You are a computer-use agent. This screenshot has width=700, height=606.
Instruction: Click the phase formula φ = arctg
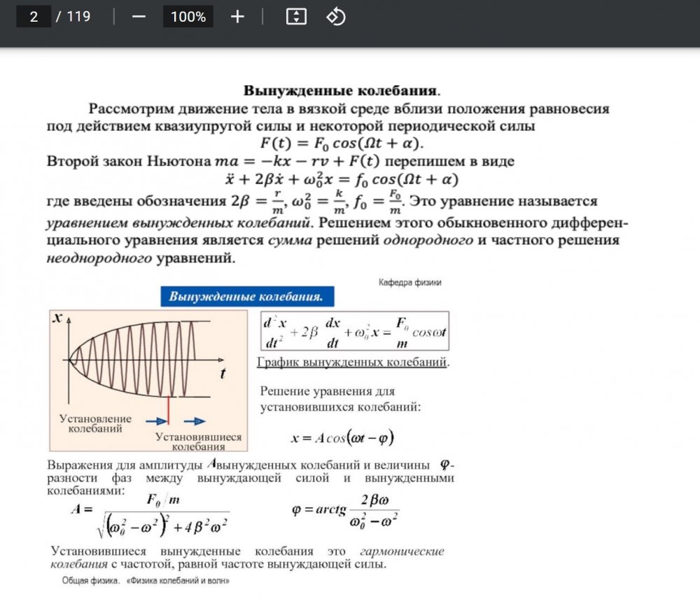click(345, 512)
